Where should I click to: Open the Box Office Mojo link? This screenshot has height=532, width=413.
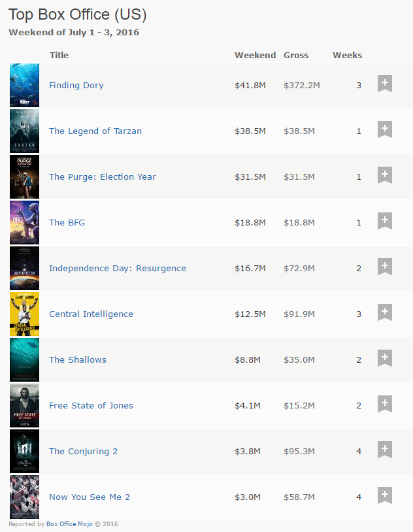pyautogui.click(x=69, y=524)
